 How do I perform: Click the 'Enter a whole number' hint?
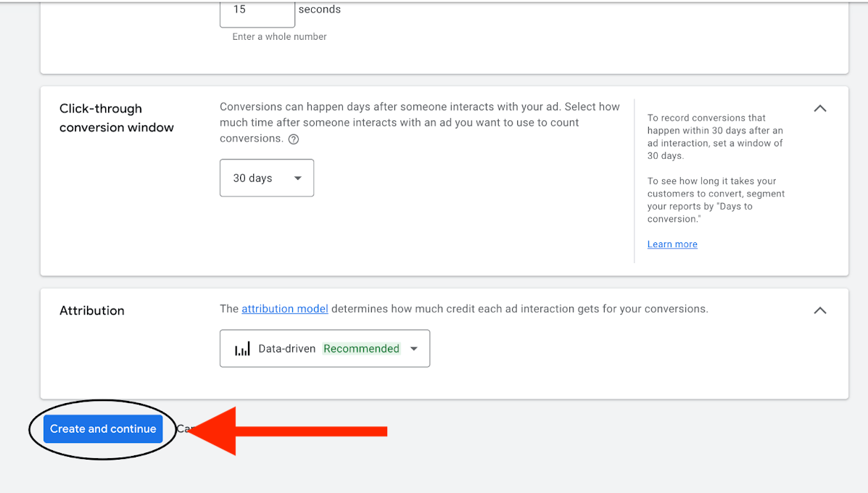click(279, 37)
